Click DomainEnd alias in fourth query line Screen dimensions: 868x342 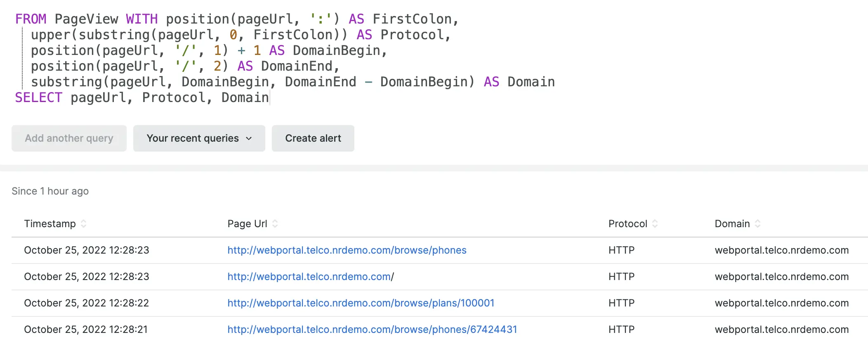(297, 66)
